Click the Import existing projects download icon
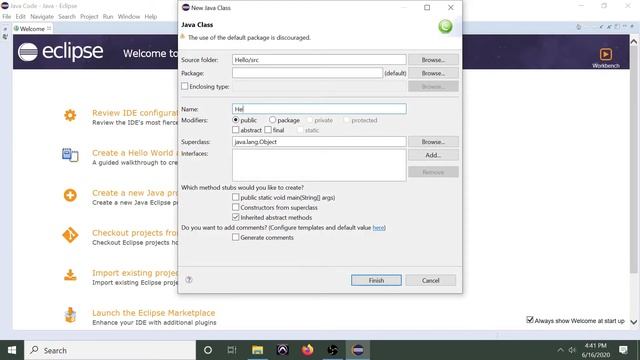This screenshot has height=360, width=640. [70, 275]
